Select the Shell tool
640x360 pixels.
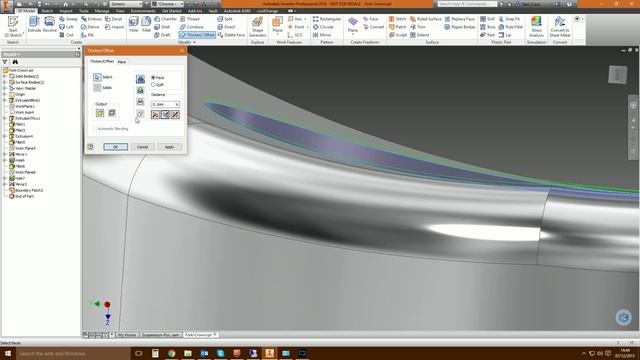[x=162, y=27]
